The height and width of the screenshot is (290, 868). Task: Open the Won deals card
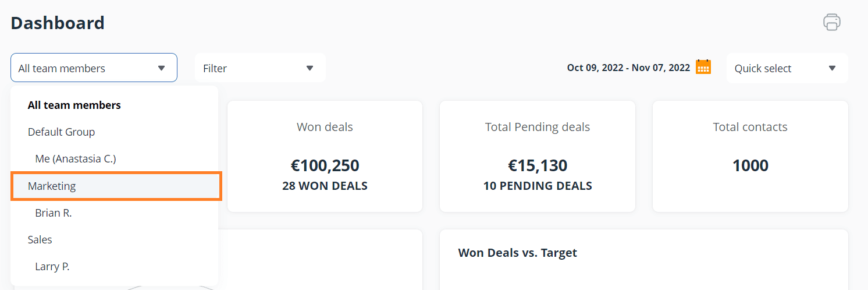click(325, 156)
